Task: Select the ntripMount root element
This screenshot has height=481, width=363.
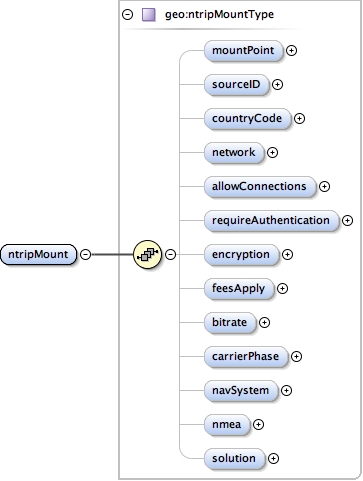Action: 38,254
